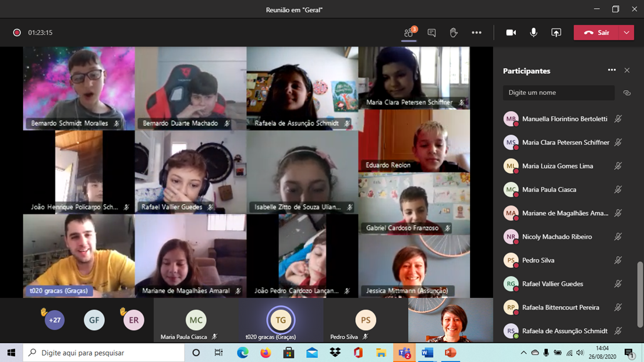Viewport: 644px width, 362px height.
Task: Click the ER participant avatar
Action: click(133, 320)
